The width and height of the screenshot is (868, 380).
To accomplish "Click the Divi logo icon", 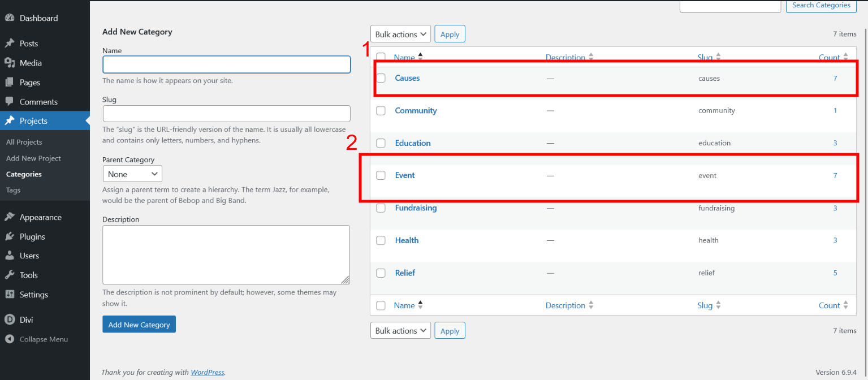I will click(x=9, y=319).
